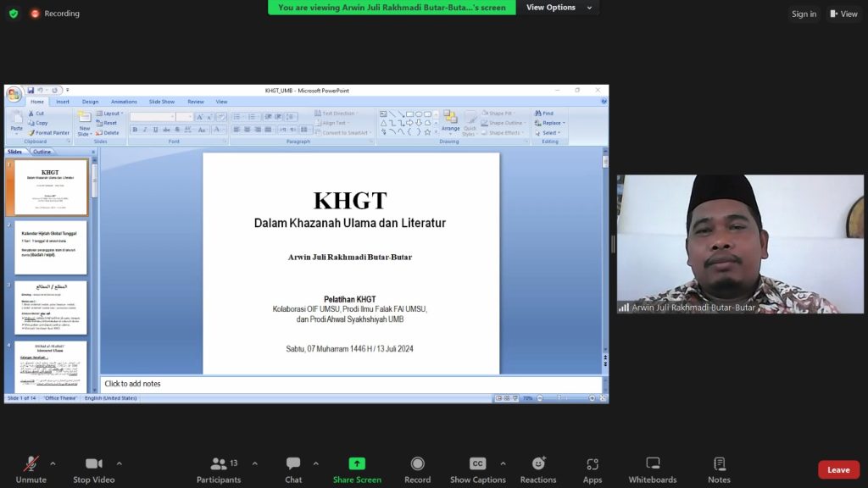This screenshot has width=868, height=488.
Task: Open Whiteboards in the Zoom toolbar
Action: pyautogui.click(x=653, y=464)
